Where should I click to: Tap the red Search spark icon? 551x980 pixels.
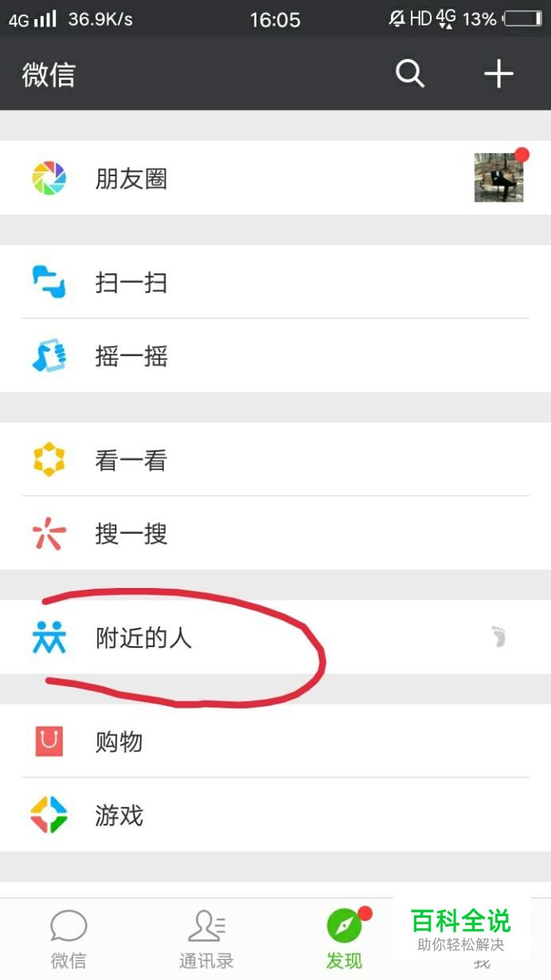point(49,534)
